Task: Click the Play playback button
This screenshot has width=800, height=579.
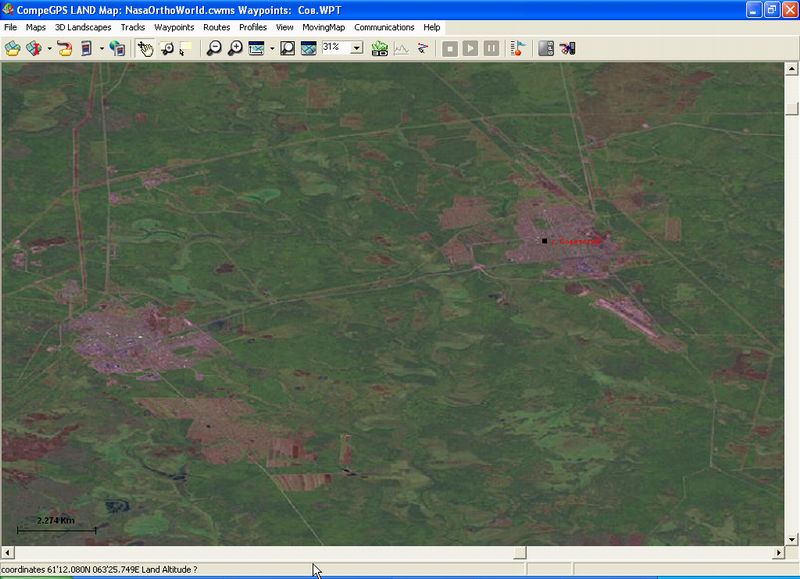Action: (470, 48)
